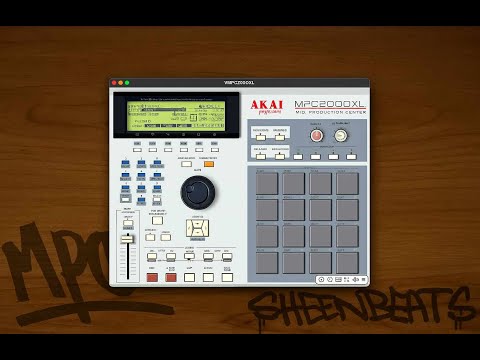
Task: Toggle the AFTER button above note variation slider
Action: click(x=128, y=223)
